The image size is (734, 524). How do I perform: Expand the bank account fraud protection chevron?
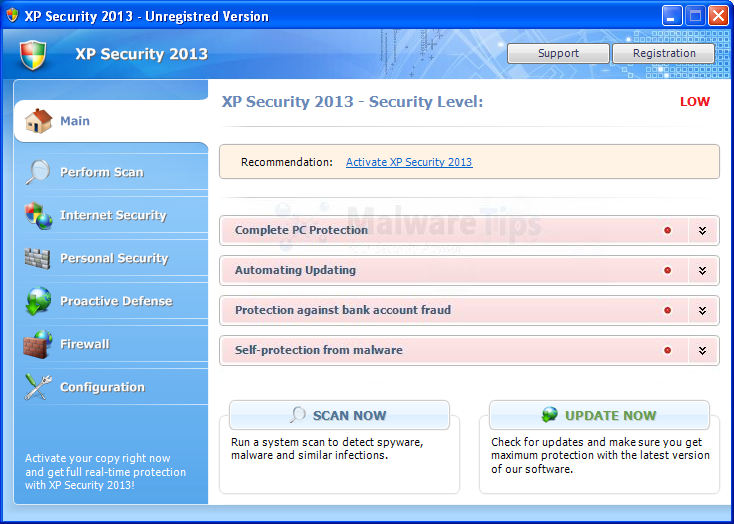pos(702,310)
